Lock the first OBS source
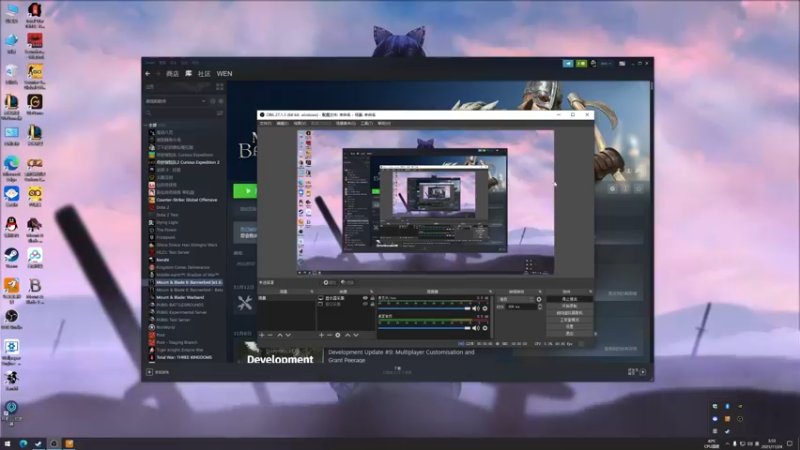The height and width of the screenshot is (450, 800). pyautogui.click(x=372, y=298)
